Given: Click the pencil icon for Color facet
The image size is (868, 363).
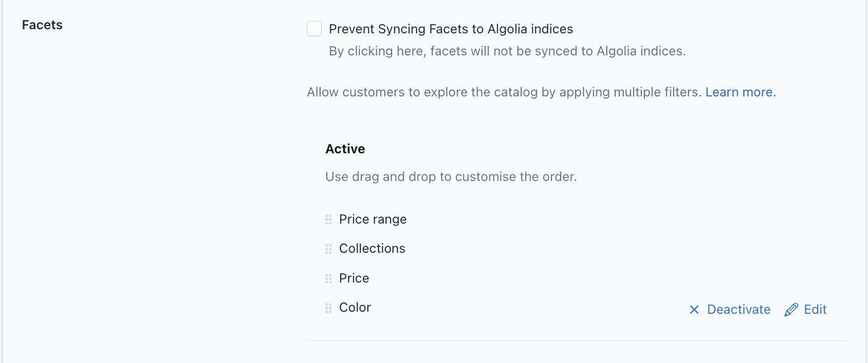Looking at the screenshot, I should pyautogui.click(x=791, y=310).
